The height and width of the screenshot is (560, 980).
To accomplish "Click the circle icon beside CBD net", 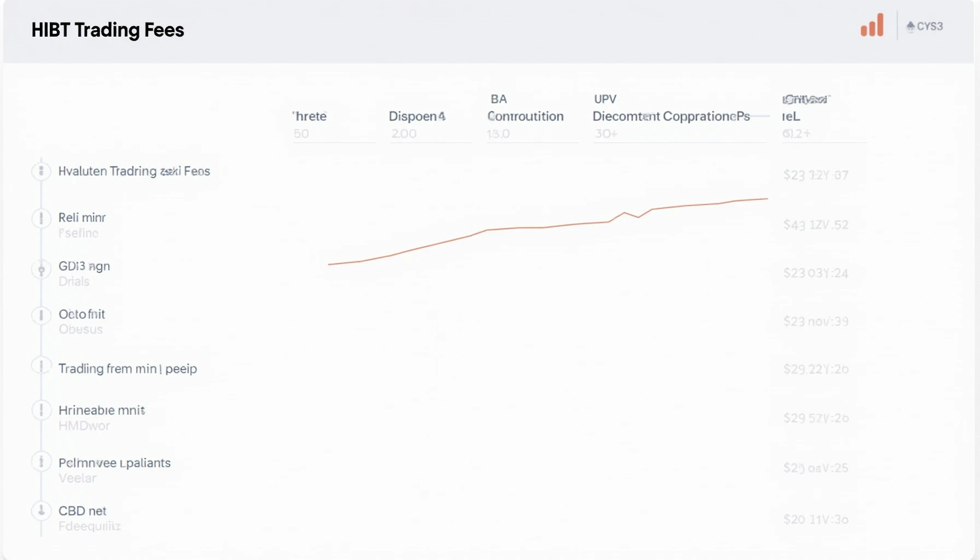I will point(41,511).
